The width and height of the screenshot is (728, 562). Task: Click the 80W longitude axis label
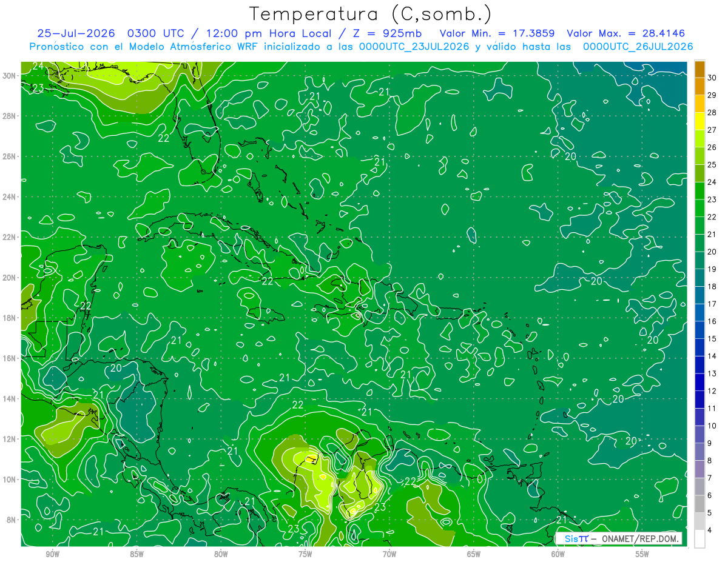[x=221, y=554]
